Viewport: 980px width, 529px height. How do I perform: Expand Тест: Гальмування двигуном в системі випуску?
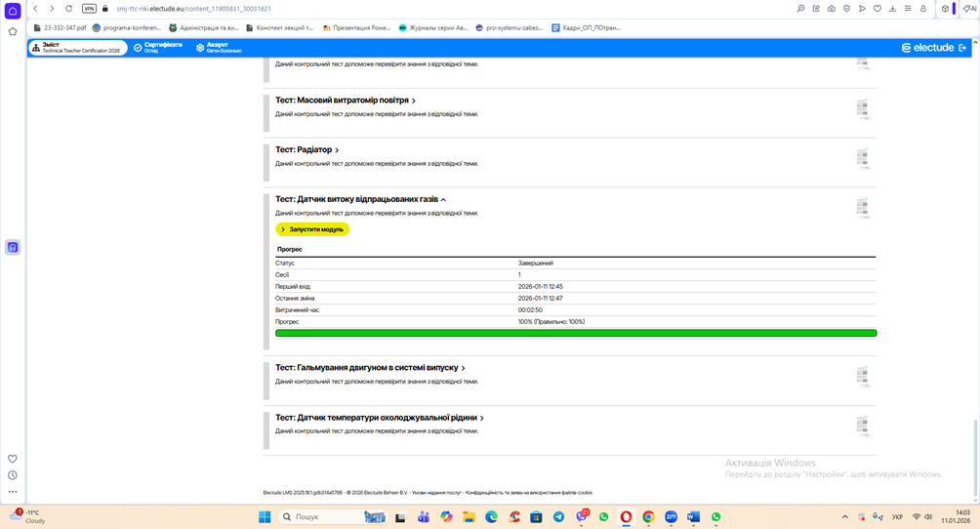tap(370, 368)
